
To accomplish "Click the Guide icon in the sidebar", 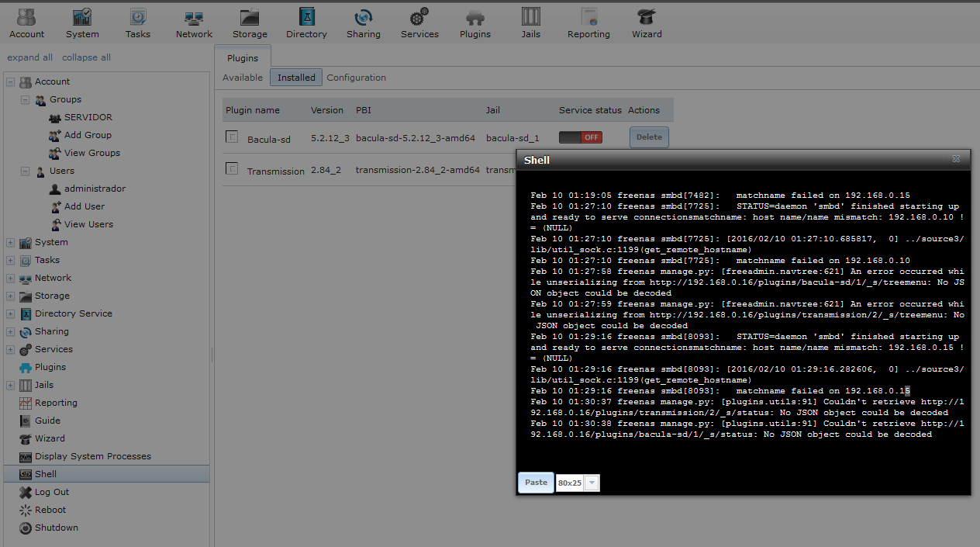I will pyautogui.click(x=26, y=421).
